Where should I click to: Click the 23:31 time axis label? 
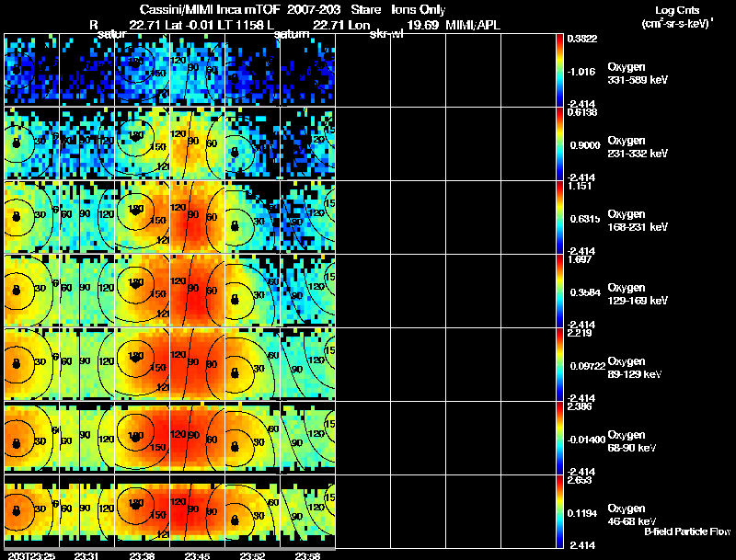[86, 555]
